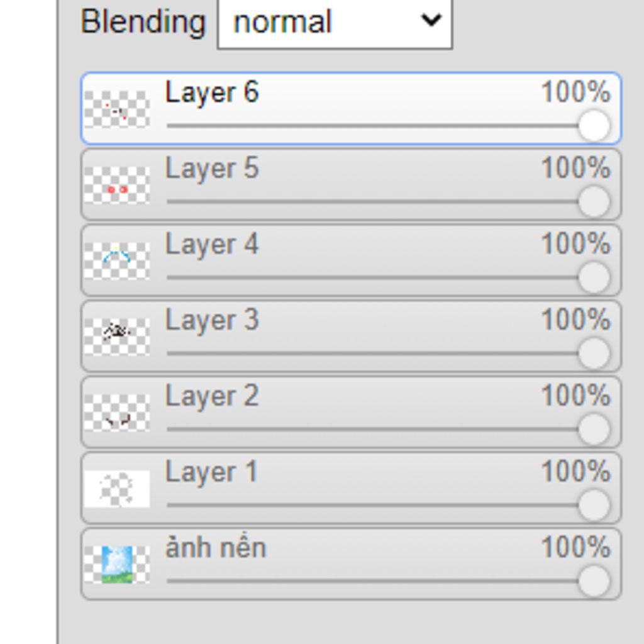The height and width of the screenshot is (644, 644).
Task: Choose the layer named ảnh nền
Action: [x=215, y=548]
